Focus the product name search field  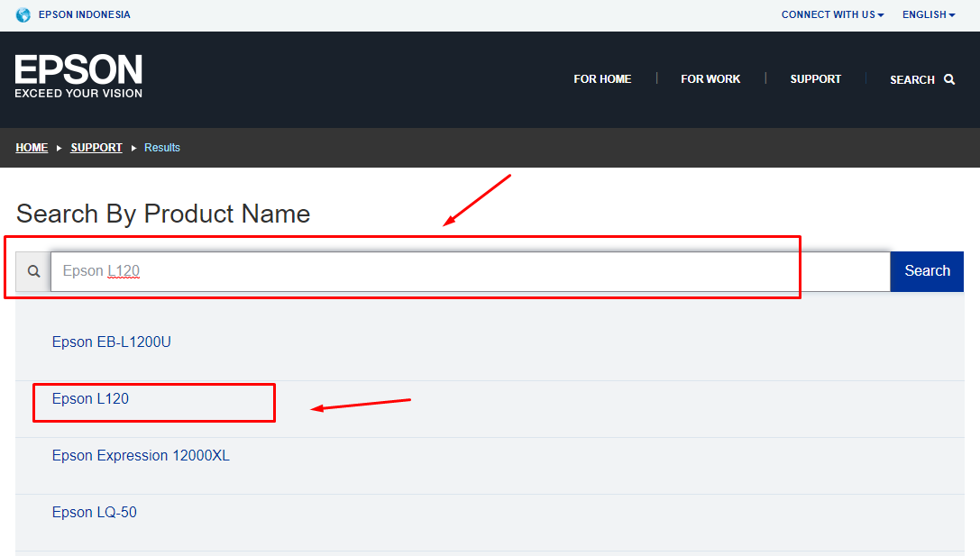470,271
